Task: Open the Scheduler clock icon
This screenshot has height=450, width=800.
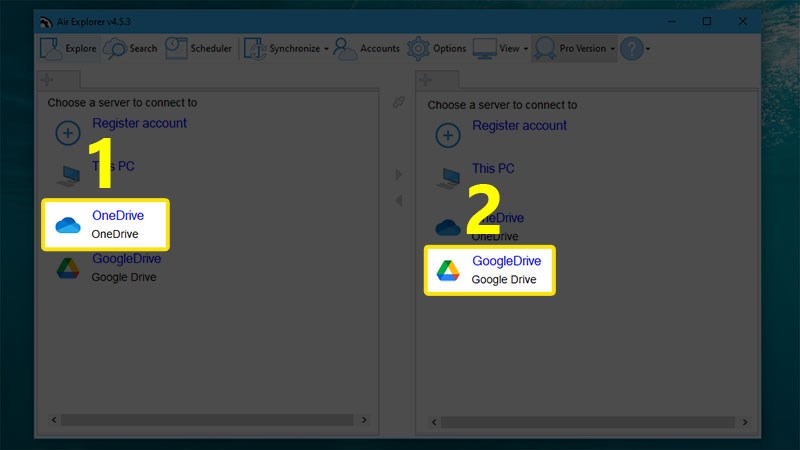Action: (x=176, y=48)
